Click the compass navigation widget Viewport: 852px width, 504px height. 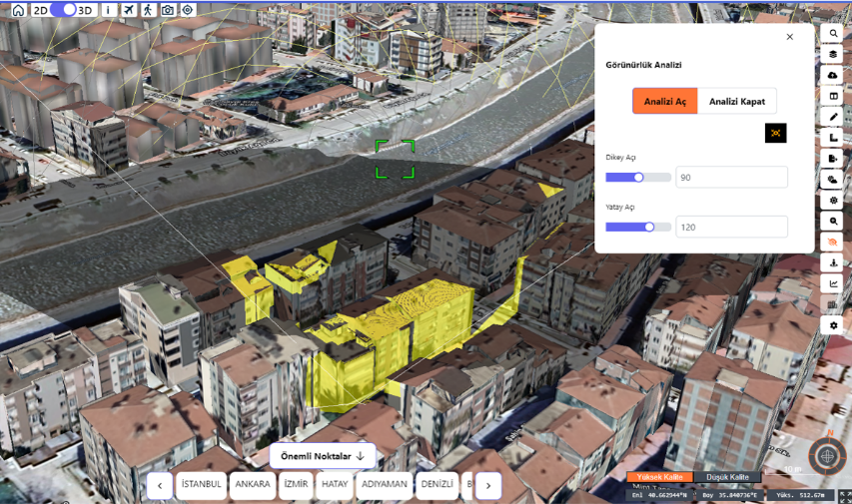[x=827, y=456]
